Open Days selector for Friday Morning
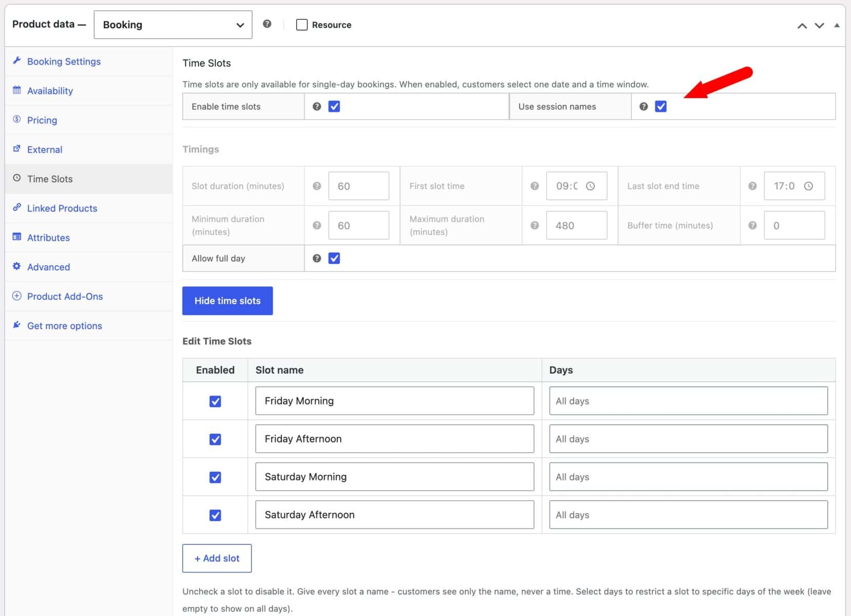This screenshot has width=851, height=616. 688,401
